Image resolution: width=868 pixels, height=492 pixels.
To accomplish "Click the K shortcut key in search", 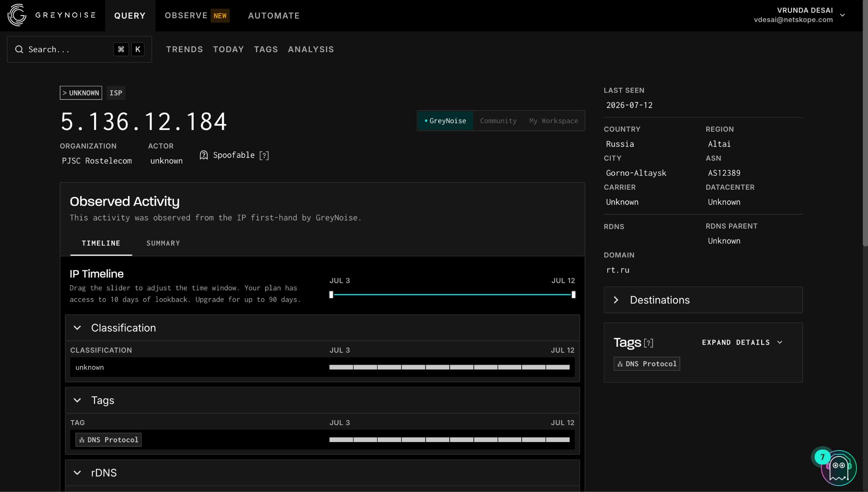I will pos(138,50).
